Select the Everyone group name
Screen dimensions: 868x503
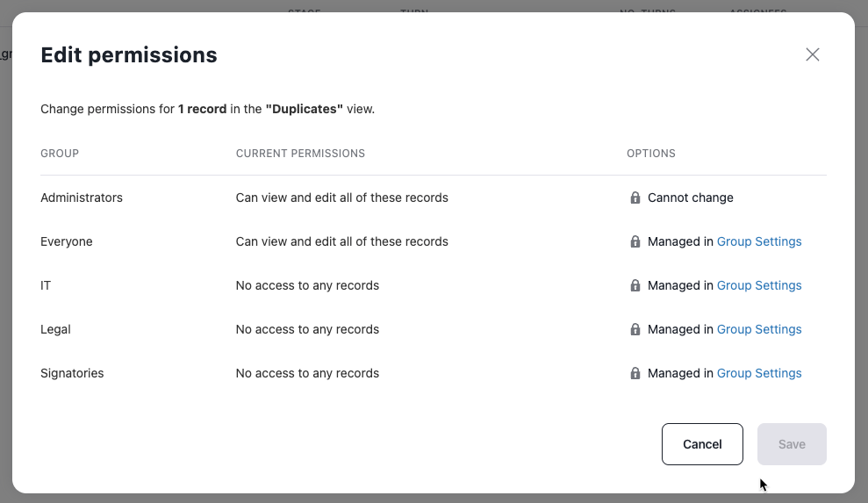point(67,241)
